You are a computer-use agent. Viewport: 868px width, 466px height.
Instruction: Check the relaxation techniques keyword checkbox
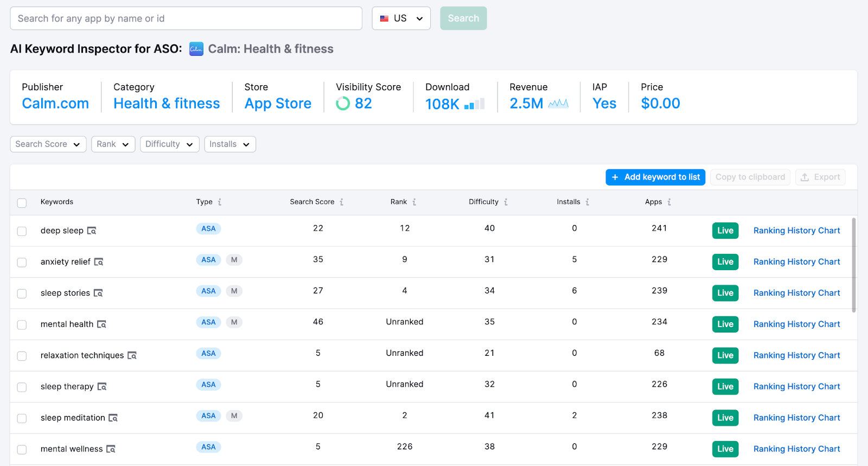(22, 356)
